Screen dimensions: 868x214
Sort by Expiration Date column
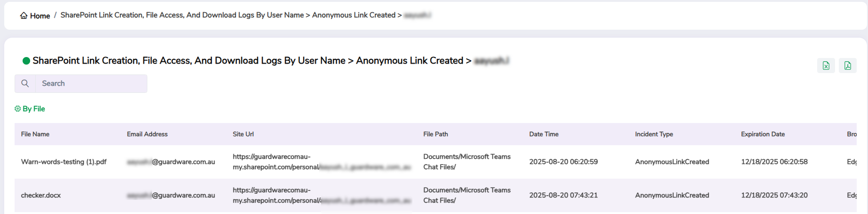point(763,134)
